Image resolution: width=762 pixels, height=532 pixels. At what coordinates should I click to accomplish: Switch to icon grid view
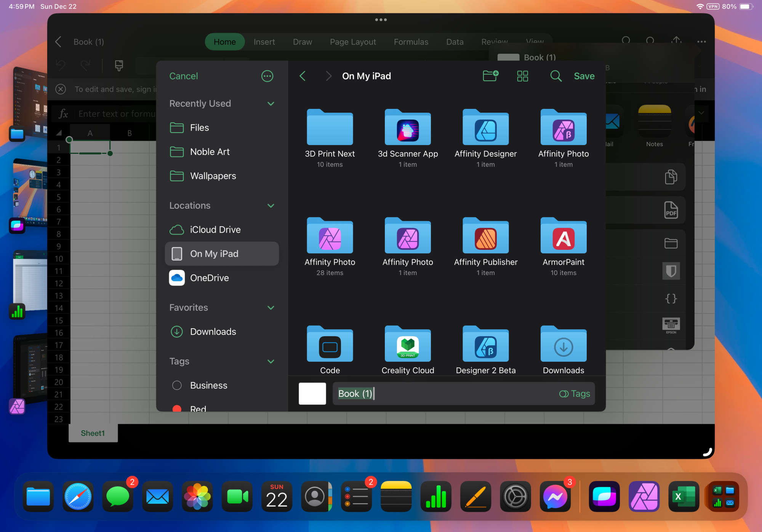pos(522,76)
